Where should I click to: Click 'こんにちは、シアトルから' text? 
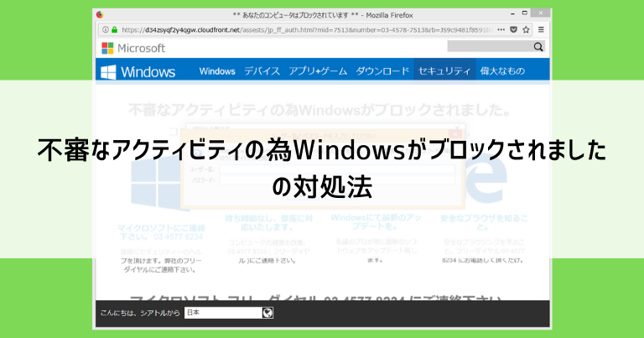pos(140,313)
